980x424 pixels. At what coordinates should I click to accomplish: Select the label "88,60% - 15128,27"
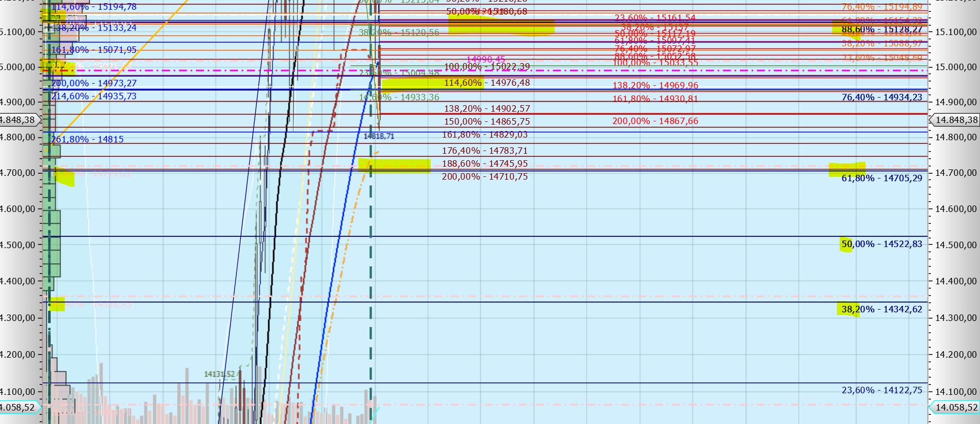pos(882,29)
